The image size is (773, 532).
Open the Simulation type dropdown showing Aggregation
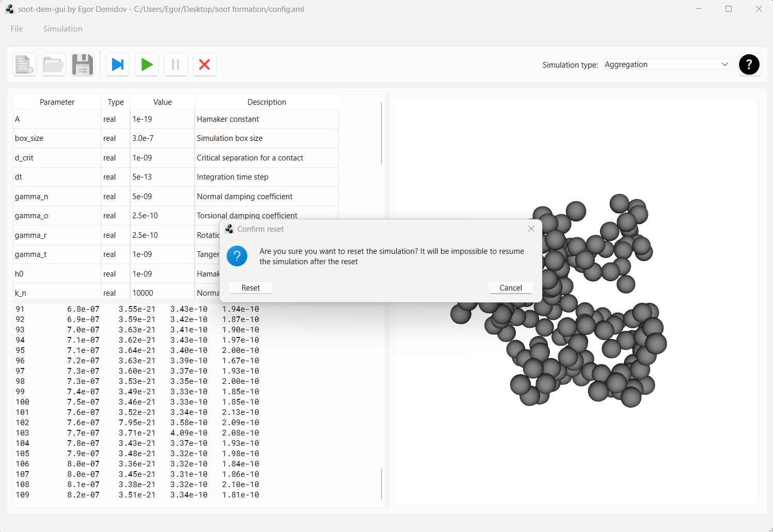coord(667,65)
